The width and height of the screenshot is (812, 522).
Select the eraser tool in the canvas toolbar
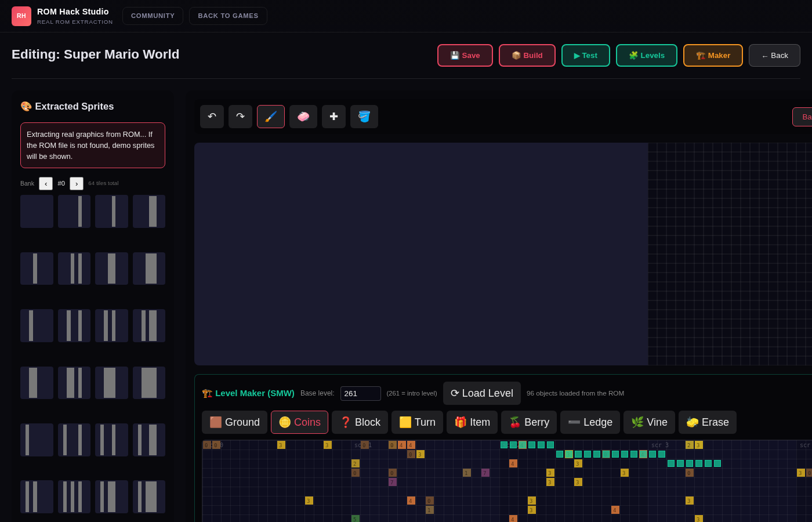click(x=303, y=117)
